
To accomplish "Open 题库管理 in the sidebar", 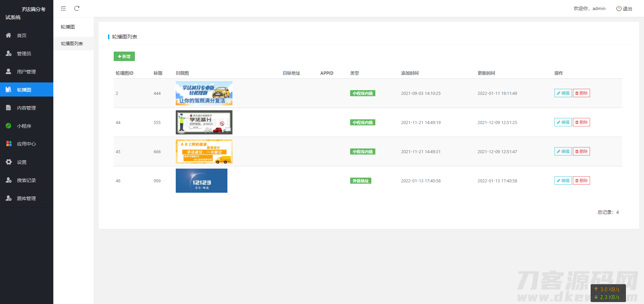I will pyautogui.click(x=26, y=198).
